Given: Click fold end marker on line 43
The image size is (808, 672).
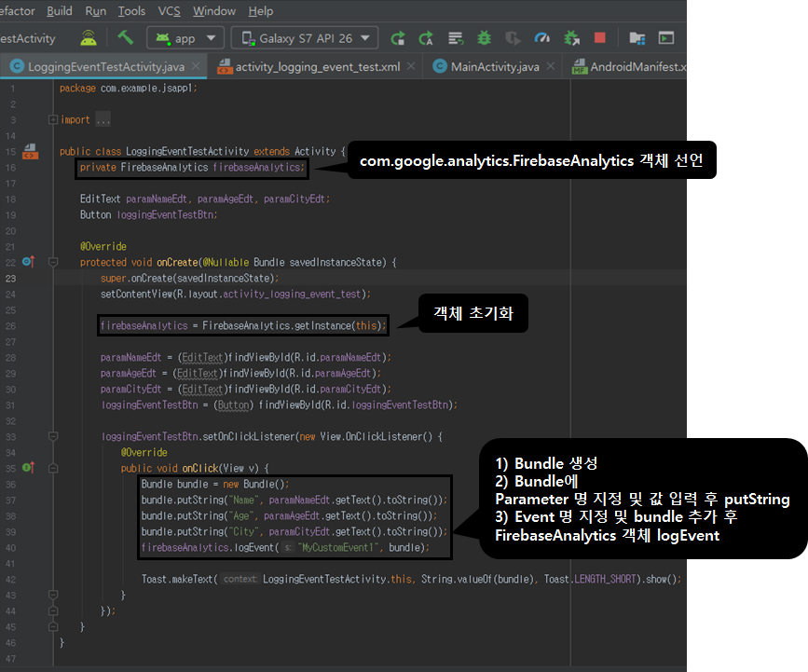Looking at the screenshot, I should click(52, 595).
